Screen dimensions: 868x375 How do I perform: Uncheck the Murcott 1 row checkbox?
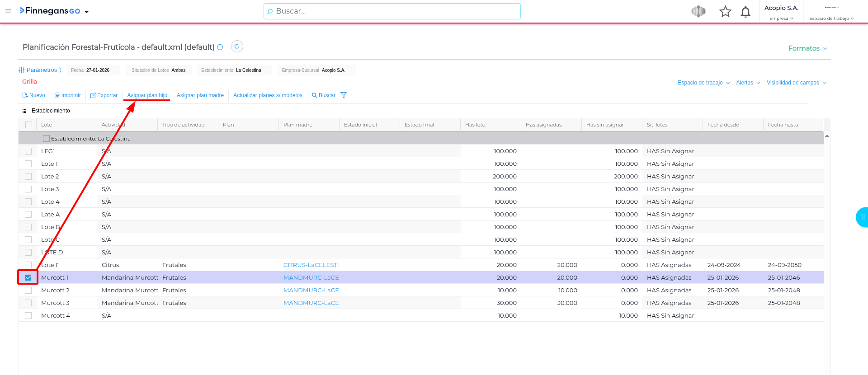(x=28, y=277)
